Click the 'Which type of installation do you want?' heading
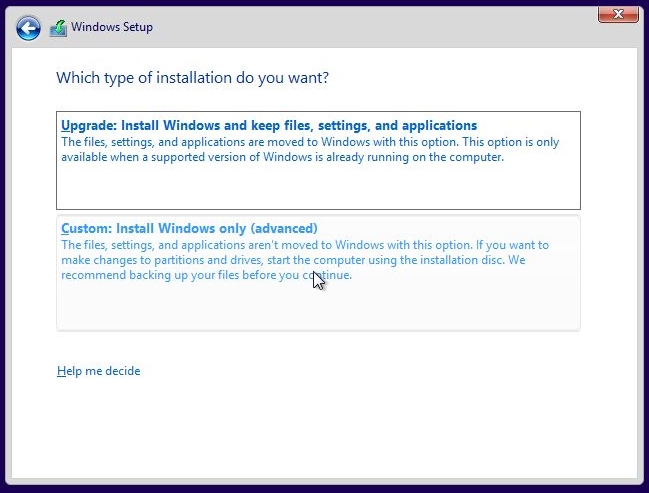This screenshot has height=493, width=649. pos(192,78)
